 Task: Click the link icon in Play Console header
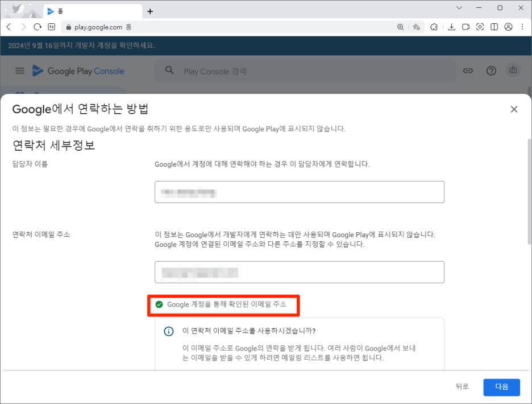click(x=468, y=71)
